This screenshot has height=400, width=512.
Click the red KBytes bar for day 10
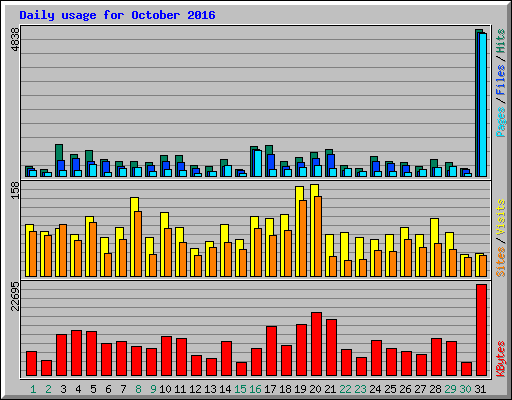pyautogui.click(x=166, y=356)
